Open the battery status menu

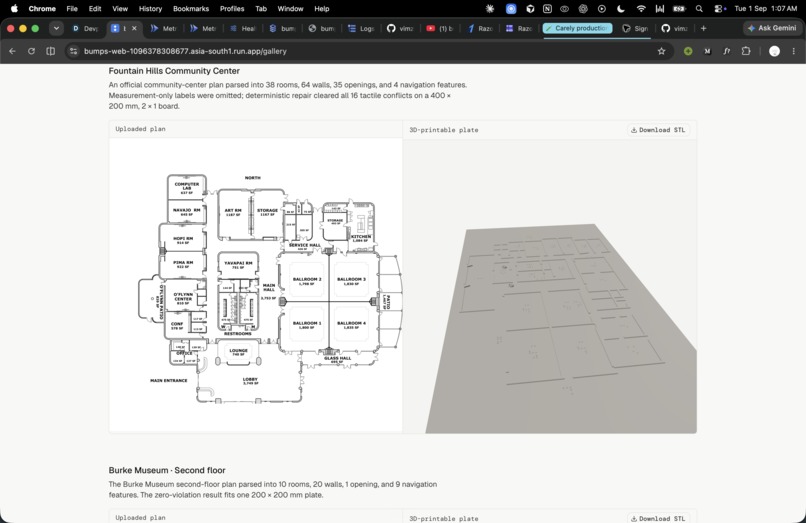pyautogui.click(x=680, y=9)
